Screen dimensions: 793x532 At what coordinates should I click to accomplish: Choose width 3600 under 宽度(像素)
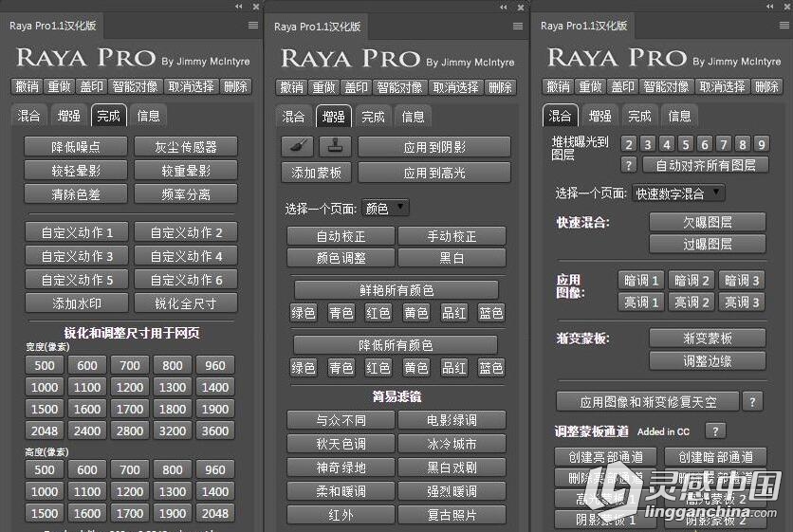[215, 431]
